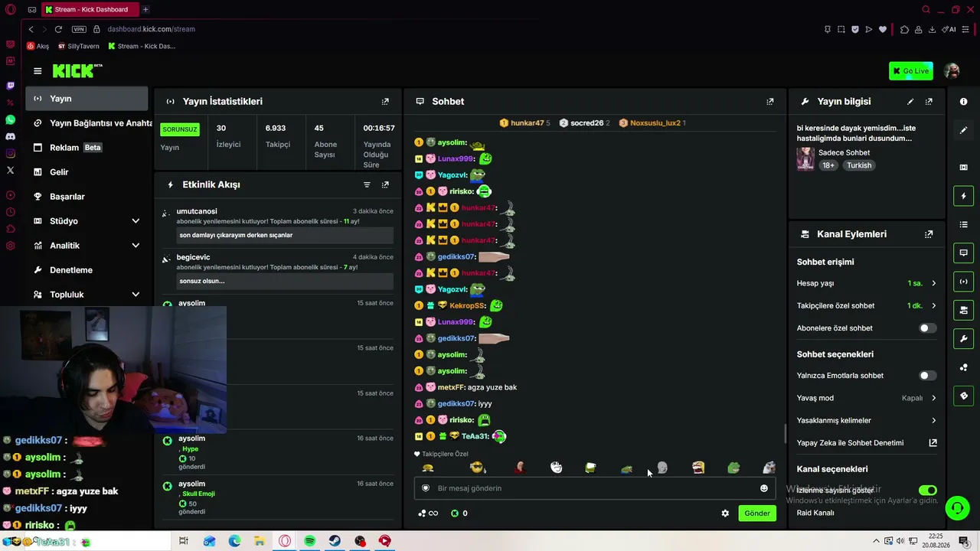Click the VPN badge in address bar
The height and width of the screenshot is (551, 980).
[79, 29]
